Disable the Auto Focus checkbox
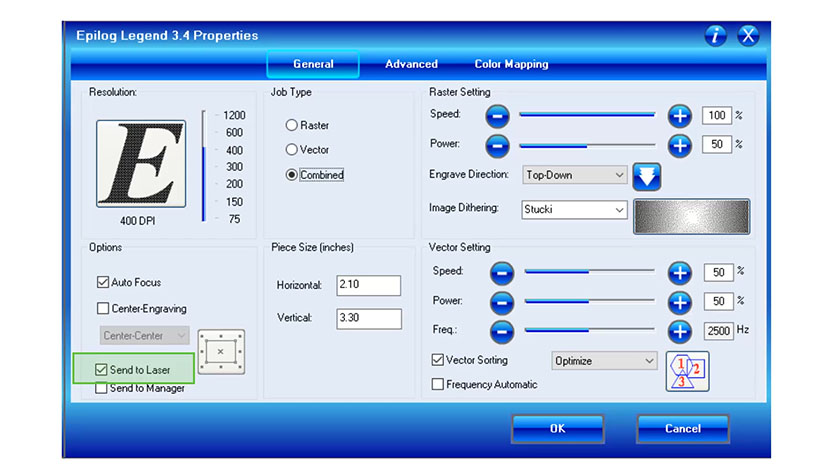Screen dimensions: 830x473 tap(102, 283)
